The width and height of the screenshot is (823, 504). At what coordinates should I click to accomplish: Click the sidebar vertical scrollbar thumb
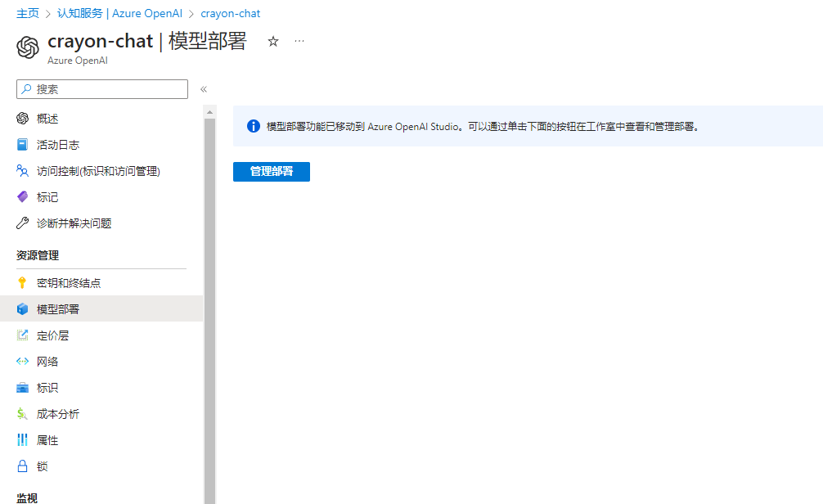209,311
